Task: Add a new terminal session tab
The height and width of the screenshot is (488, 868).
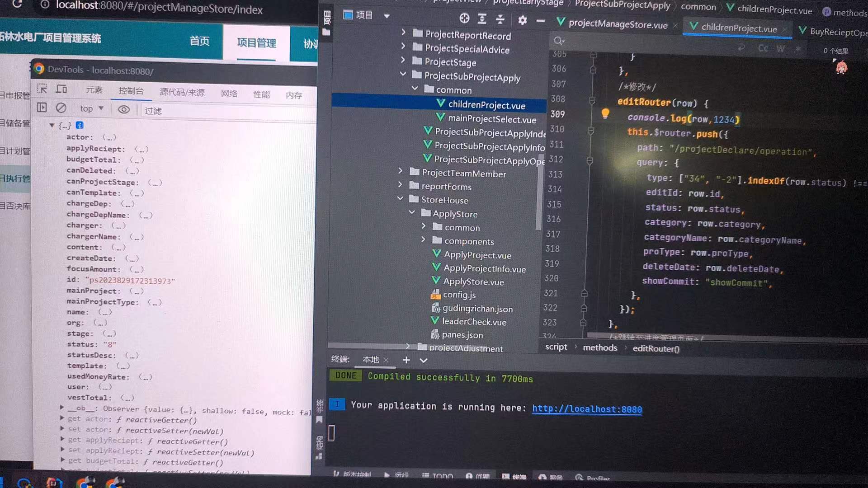Action: click(x=406, y=360)
